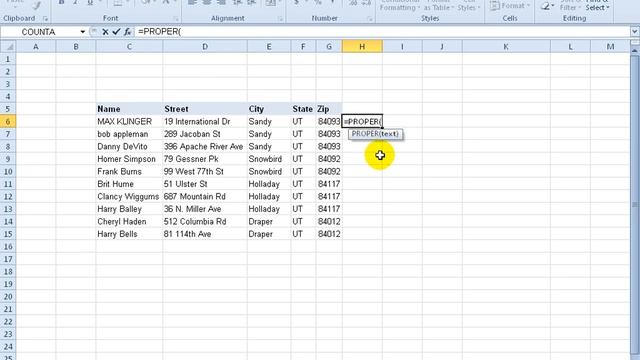This screenshot has height=360, width=640.
Task: Open the Number group dialog launcher
Action: pos(369,19)
